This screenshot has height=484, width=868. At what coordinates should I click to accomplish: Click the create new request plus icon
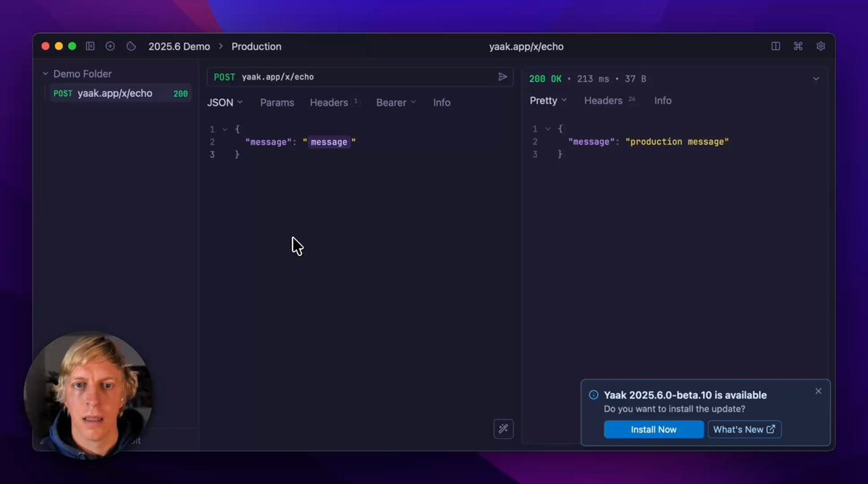pyautogui.click(x=110, y=46)
